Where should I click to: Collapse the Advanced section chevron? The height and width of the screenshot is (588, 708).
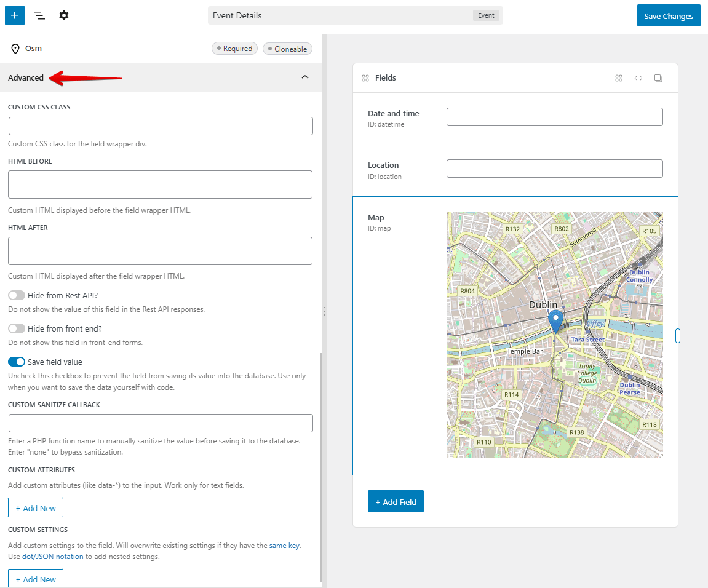[304, 77]
